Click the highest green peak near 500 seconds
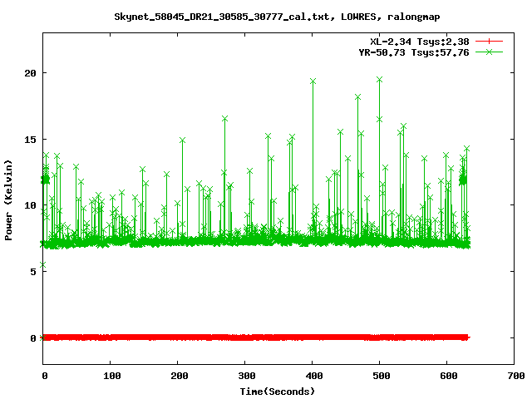The height and width of the screenshot is (399, 532). point(379,80)
